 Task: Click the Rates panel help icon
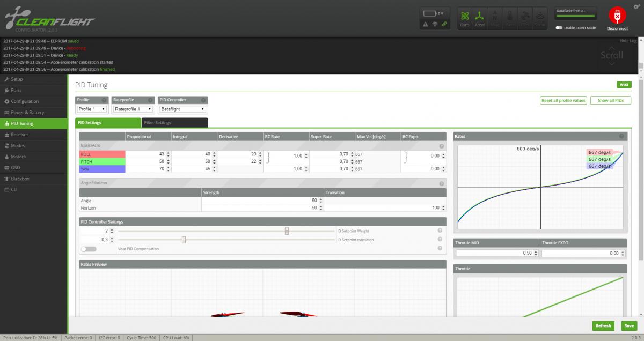pyautogui.click(x=621, y=137)
